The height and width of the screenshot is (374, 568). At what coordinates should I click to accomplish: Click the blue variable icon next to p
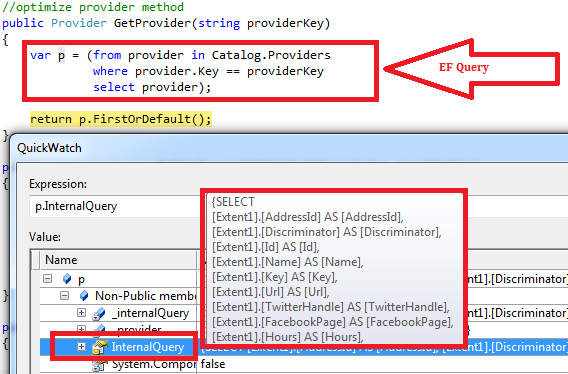tap(67, 279)
